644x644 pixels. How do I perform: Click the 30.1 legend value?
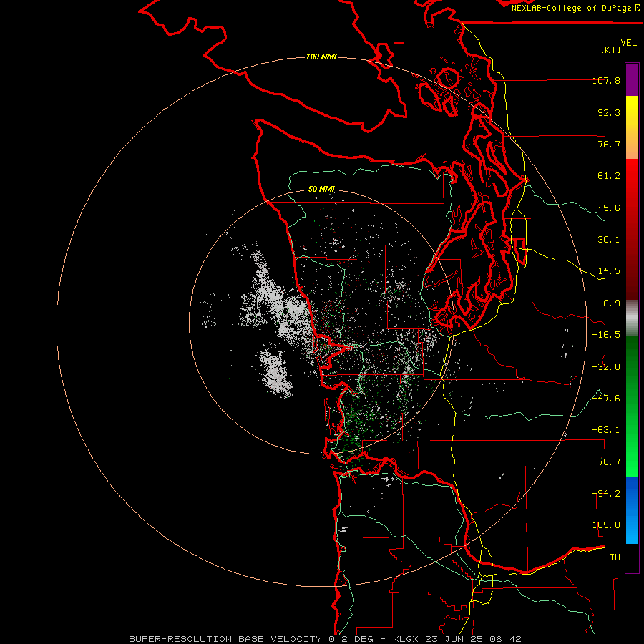coord(609,240)
